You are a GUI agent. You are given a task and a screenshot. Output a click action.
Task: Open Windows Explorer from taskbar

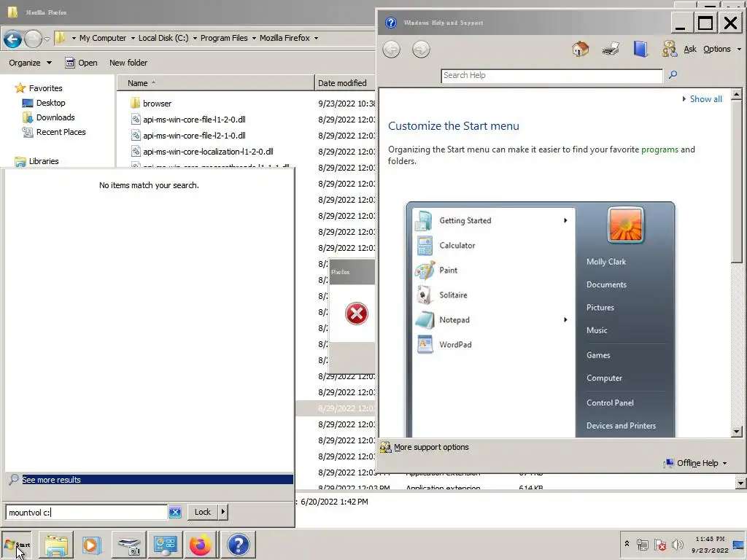tap(55, 545)
